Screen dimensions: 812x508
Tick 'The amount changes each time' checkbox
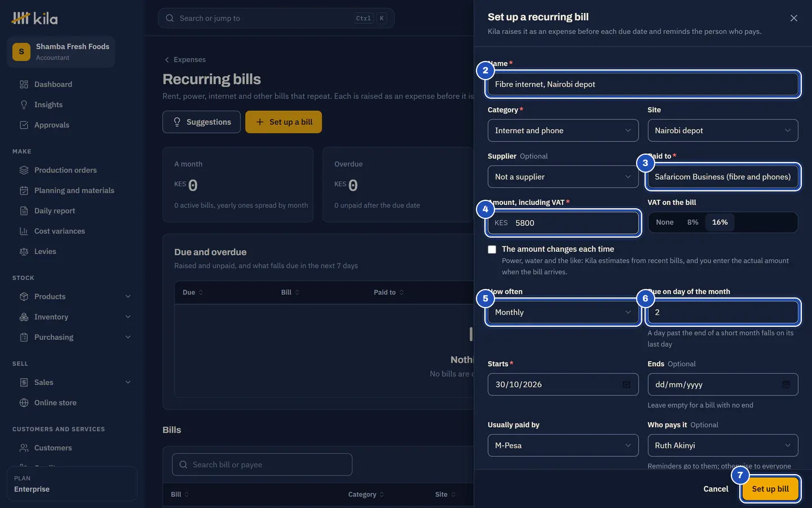[x=492, y=249]
